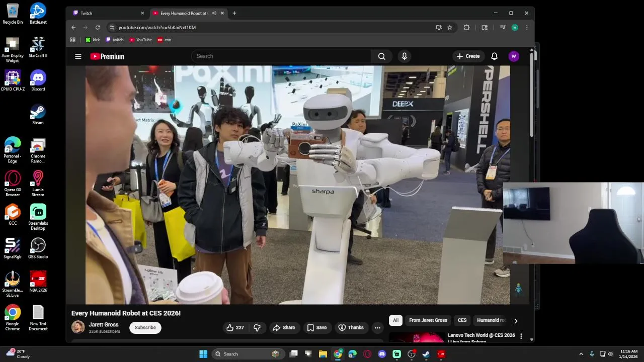Open the YouTube account avatar menu

pos(514,56)
